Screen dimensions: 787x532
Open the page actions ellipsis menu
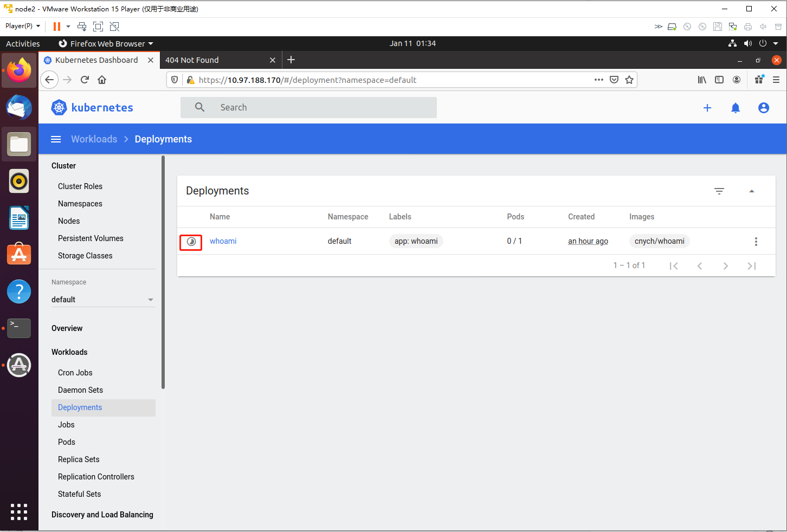coord(599,80)
